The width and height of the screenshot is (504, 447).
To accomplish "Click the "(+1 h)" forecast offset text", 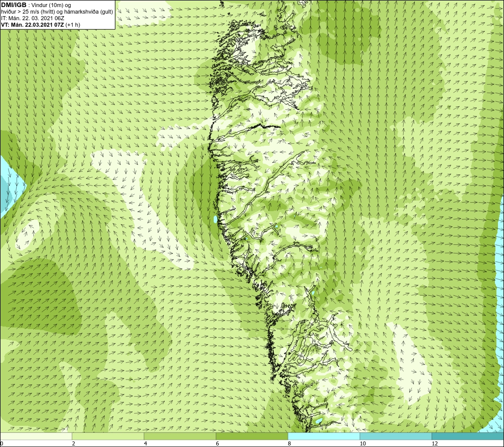I will [73, 25].
